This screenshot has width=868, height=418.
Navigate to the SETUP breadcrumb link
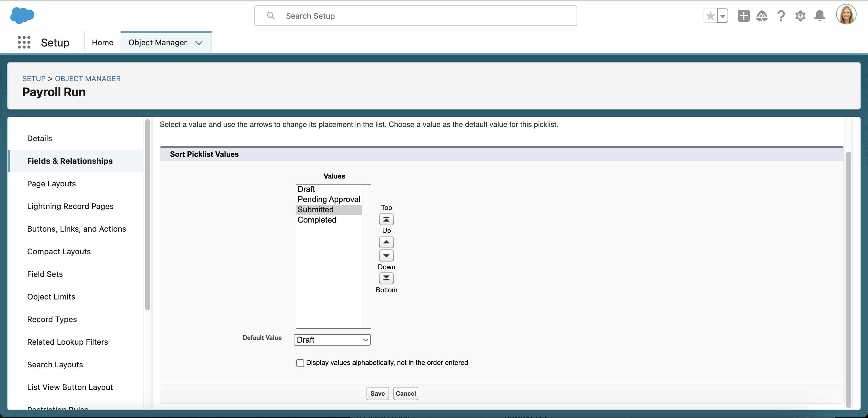(34, 78)
